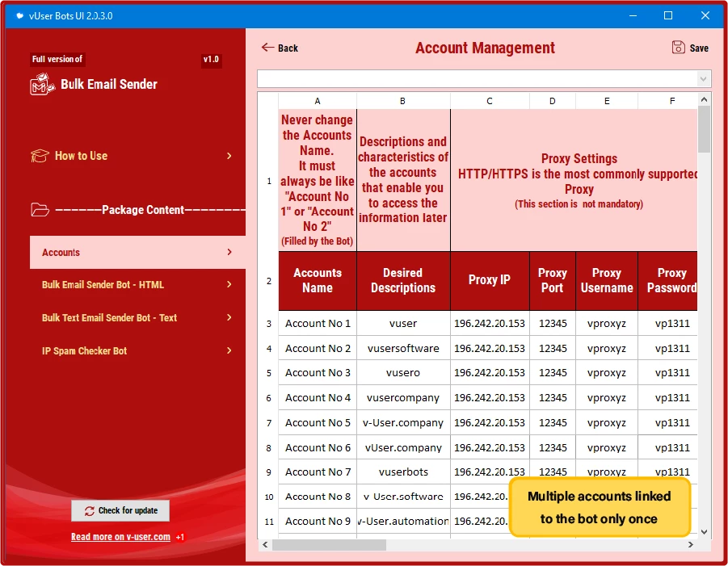Click the scroll up arrow of spreadsheet
The image size is (728, 566).
click(x=704, y=99)
